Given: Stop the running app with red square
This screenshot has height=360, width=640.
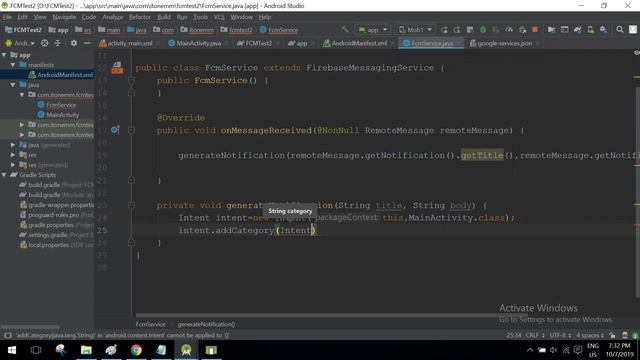Looking at the screenshot, I should (x=535, y=29).
